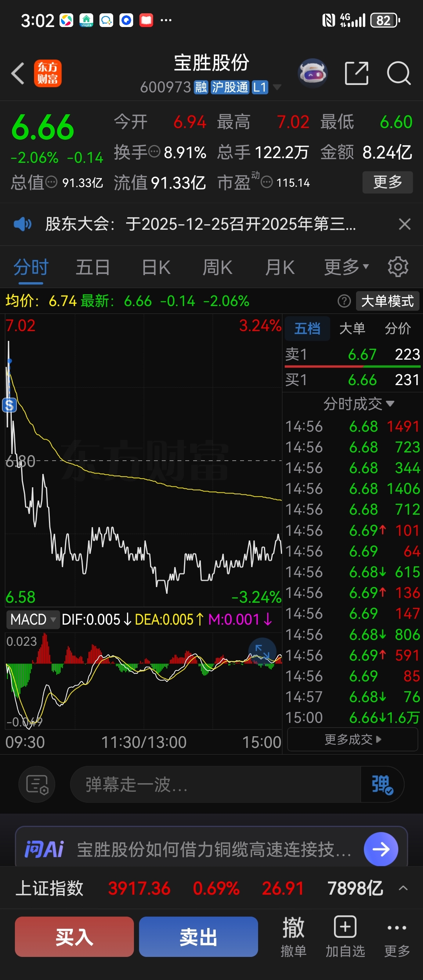The height and width of the screenshot is (980, 423).
Task: Open AI question about 宝胜股份铜缆
Action: pos(214,849)
